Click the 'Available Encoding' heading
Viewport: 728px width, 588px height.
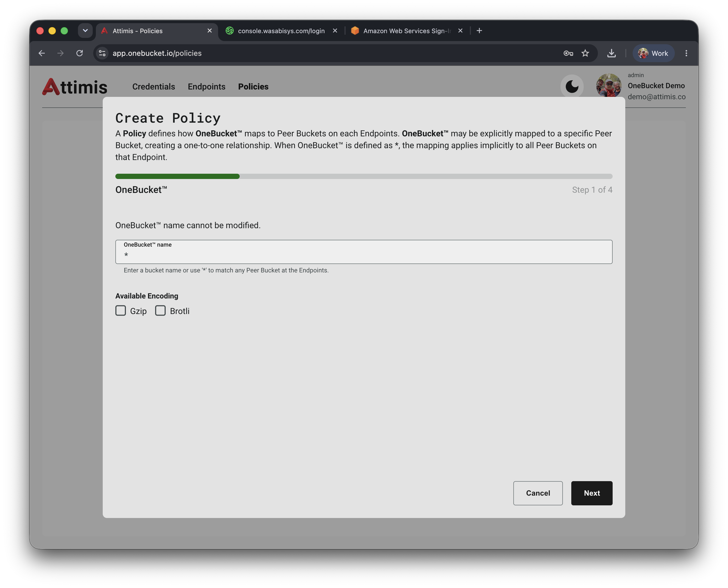(x=146, y=296)
